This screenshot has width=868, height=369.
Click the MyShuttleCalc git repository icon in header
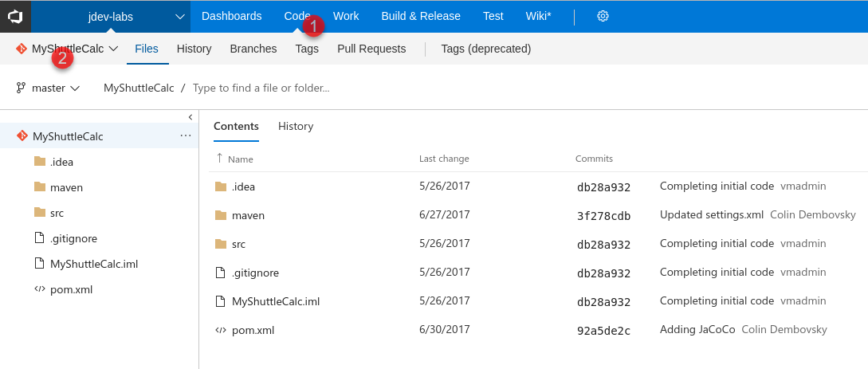pyautogui.click(x=22, y=49)
